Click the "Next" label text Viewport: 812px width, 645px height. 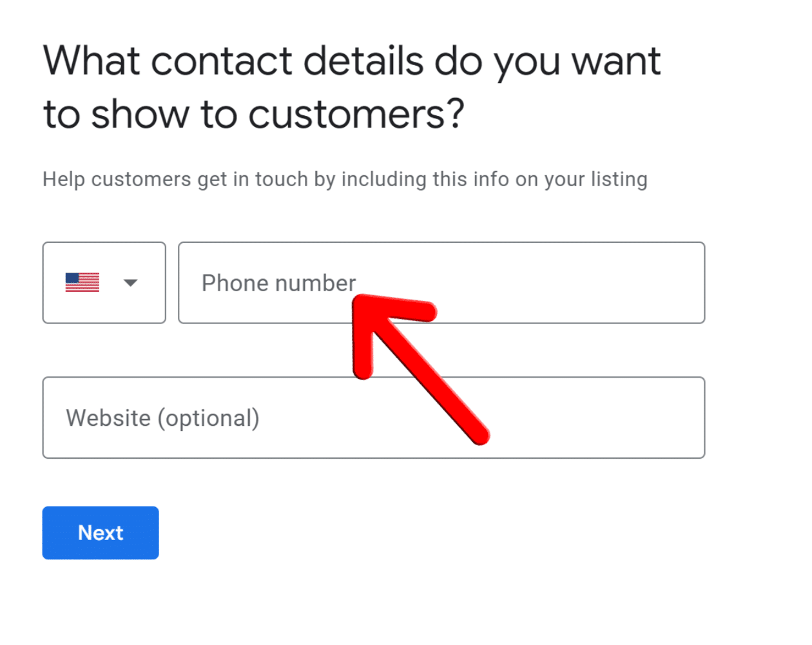pos(101,533)
